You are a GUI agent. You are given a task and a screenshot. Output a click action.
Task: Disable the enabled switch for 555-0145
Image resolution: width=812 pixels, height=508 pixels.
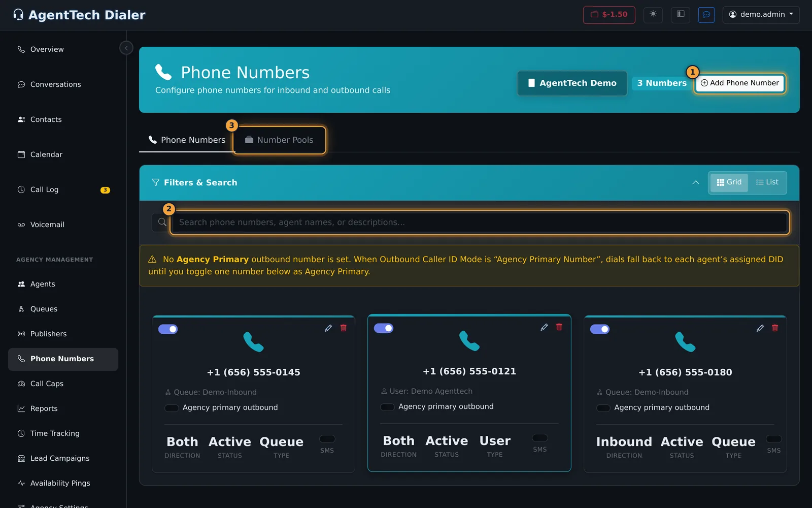click(x=168, y=329)
